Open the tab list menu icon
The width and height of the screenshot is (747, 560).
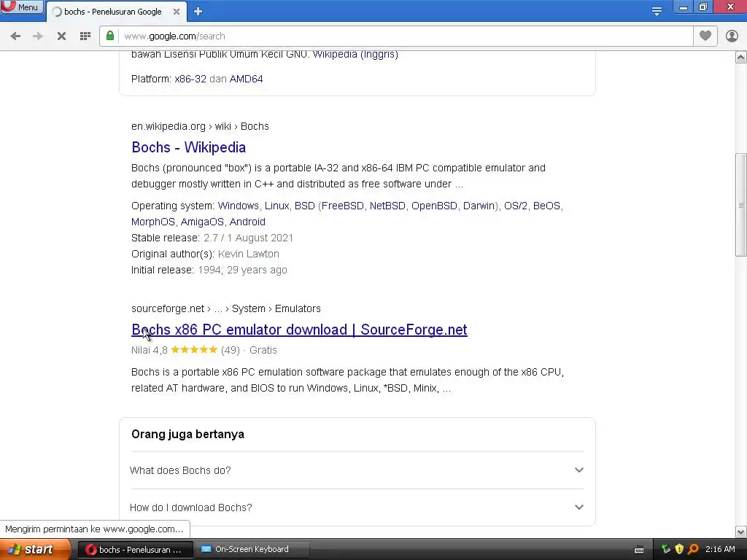(x=657, y=12)
